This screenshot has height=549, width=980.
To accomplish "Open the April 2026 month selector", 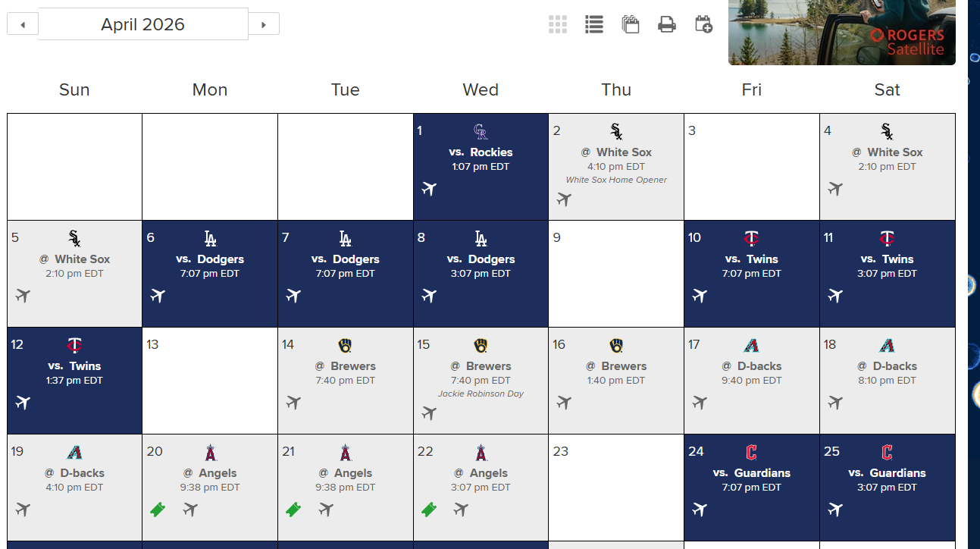I will coord(143,24).
